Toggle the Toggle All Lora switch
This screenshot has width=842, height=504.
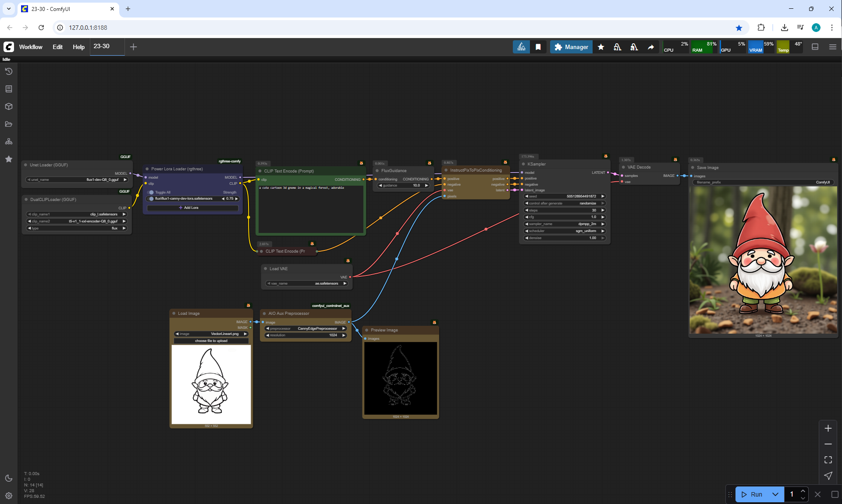point(151,192)
